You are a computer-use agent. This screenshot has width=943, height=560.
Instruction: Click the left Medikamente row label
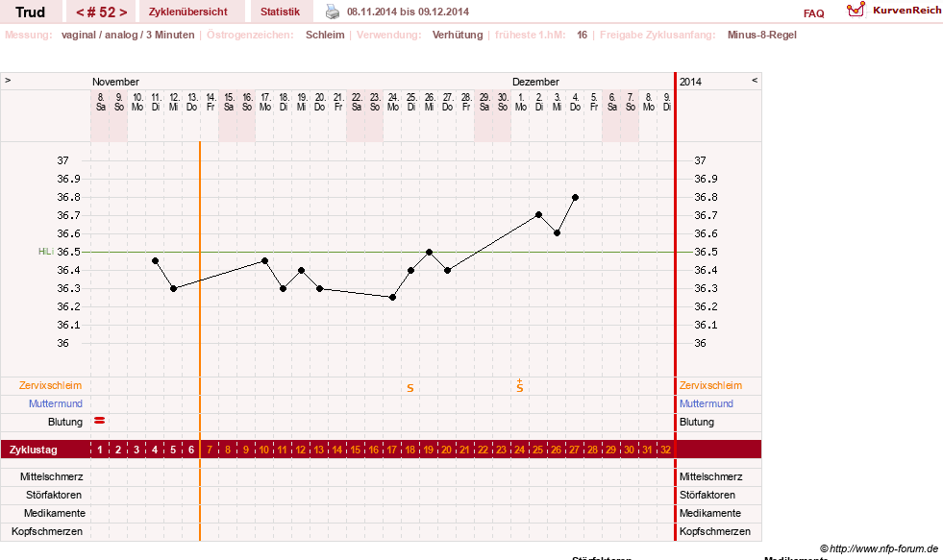[x=55, y=513]
